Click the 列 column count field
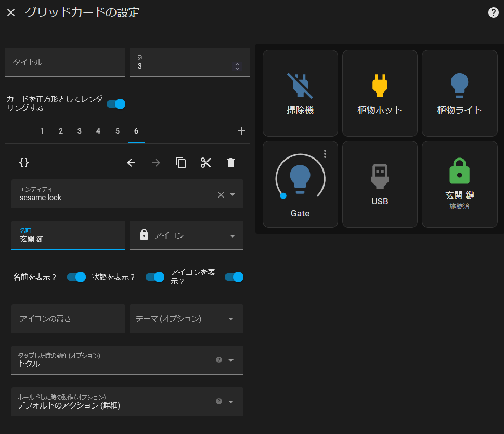 click(x=190, y=62)
